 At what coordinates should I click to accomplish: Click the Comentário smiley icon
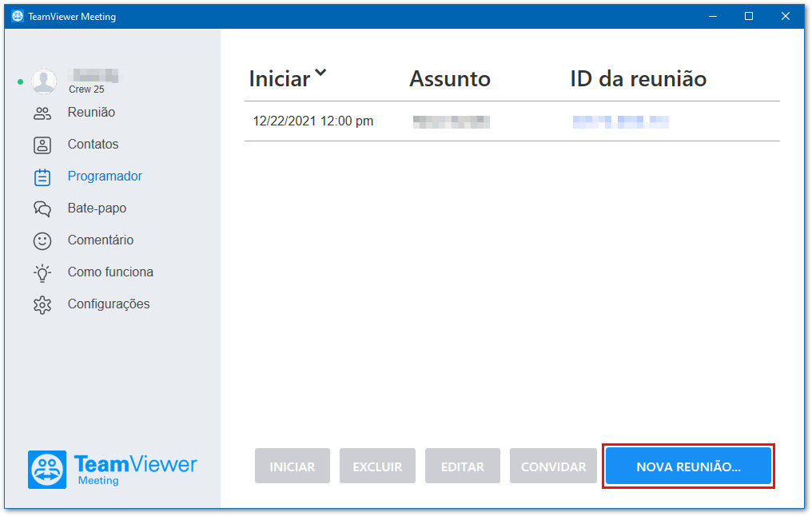[x=42, y=241]
